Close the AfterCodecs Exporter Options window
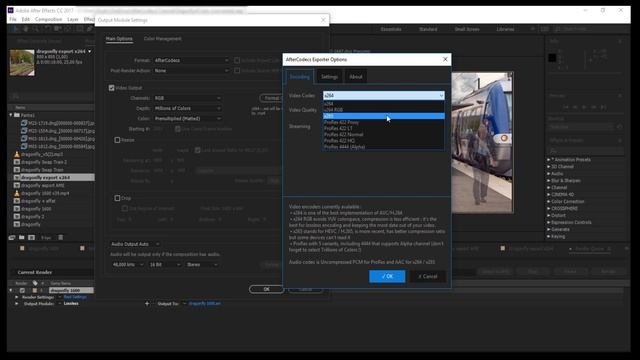Viewport: 640px width, 360px height. click(445, 59)
